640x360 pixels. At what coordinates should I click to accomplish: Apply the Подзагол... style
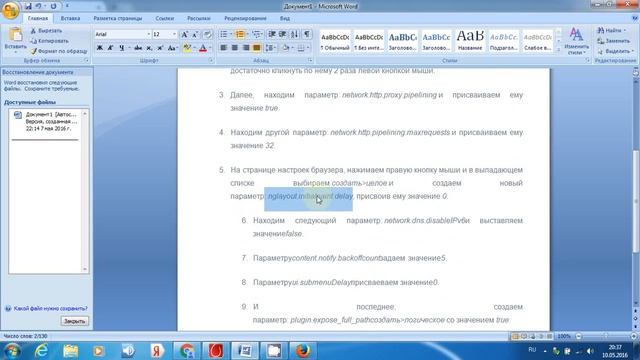tap(504, 41)
